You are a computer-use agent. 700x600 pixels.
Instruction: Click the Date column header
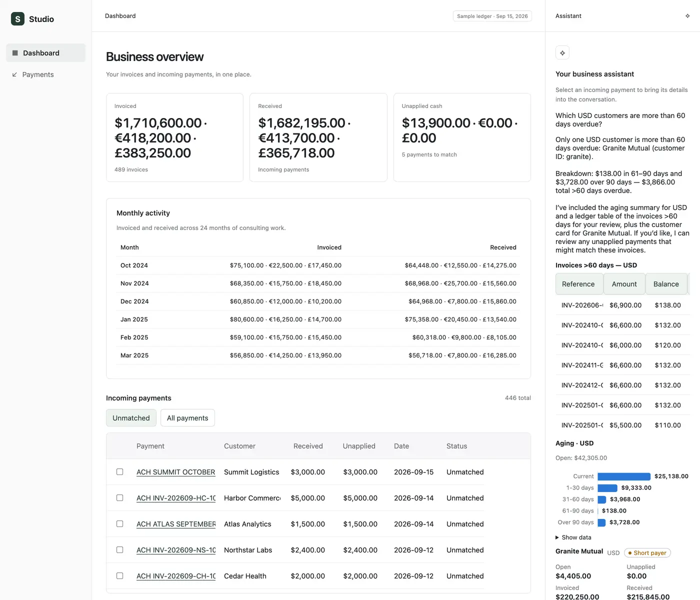point(401,446)
